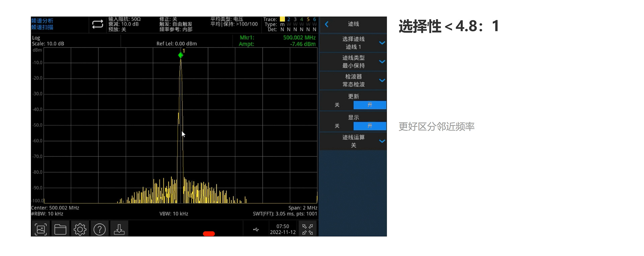Select trace number 6 in the header
The width and height of the screenshot is (644, 256).
point(314,19)
